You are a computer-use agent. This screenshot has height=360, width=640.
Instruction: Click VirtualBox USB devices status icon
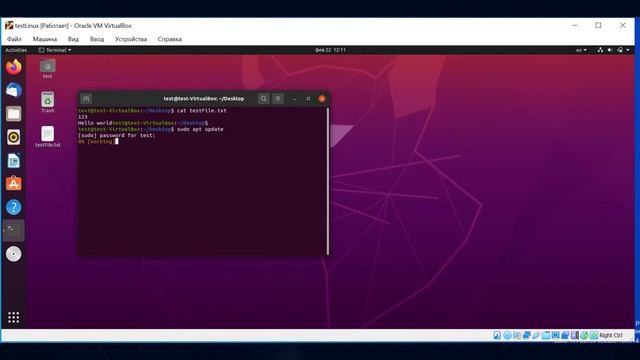click(536, 335)
